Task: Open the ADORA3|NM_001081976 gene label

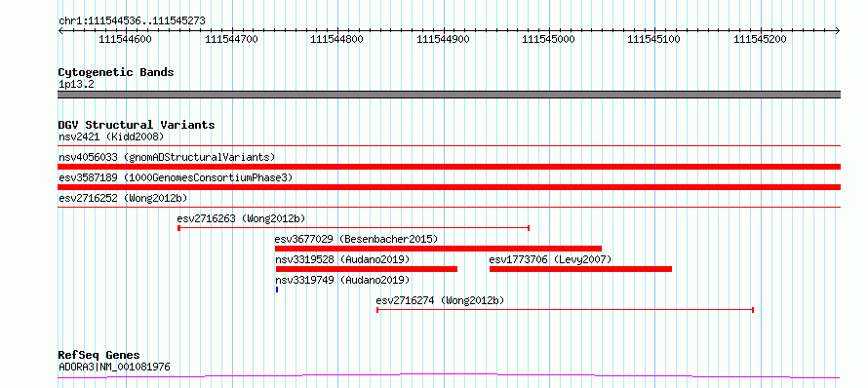Action: coord(114,367)
